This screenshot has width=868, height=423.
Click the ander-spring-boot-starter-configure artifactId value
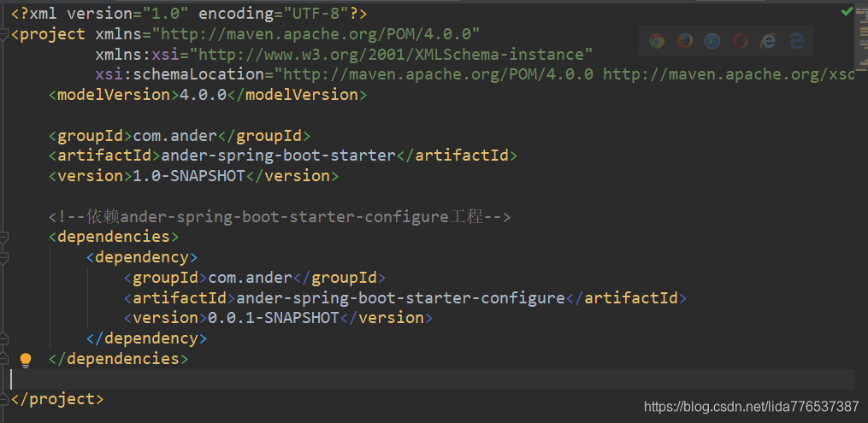(x=400, y=298)
